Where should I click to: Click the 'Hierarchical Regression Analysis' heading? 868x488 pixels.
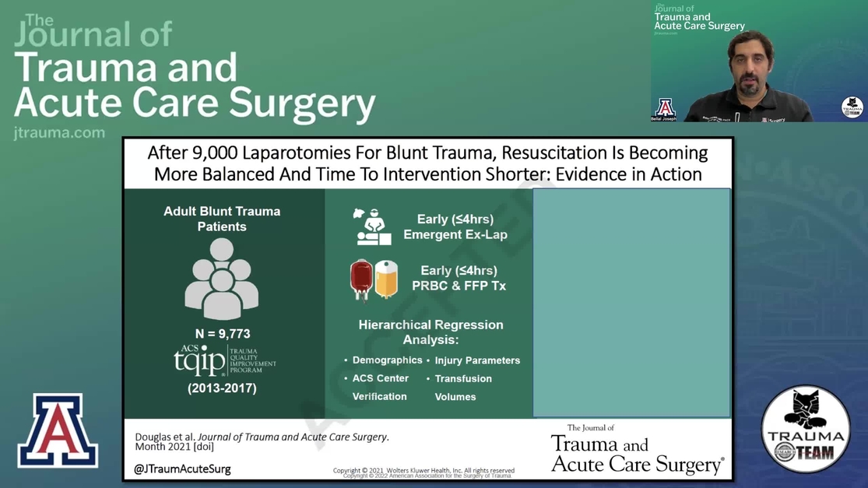pos(430,332)
